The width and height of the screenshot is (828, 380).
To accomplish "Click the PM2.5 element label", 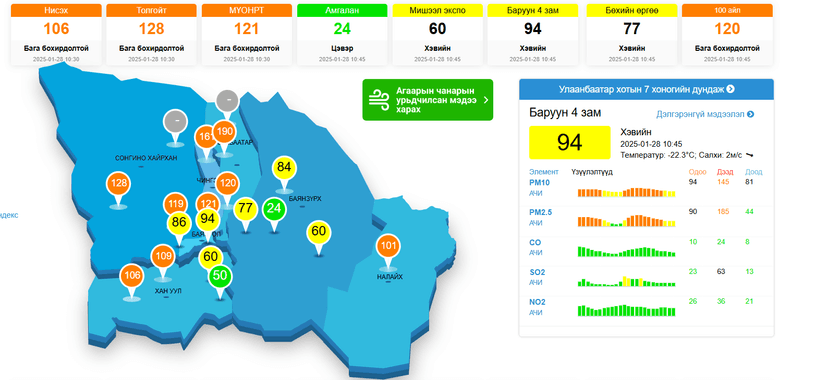I will pyautogui.click(x=541, y=212).
